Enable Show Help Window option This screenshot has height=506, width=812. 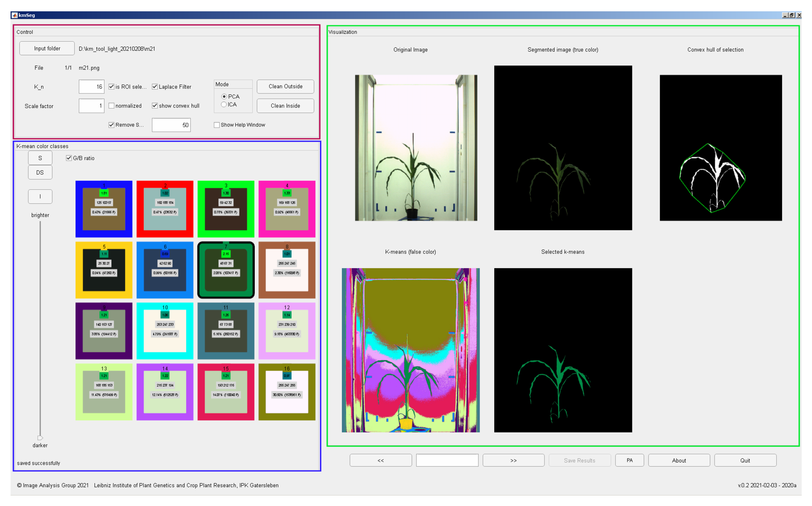click(x=217, y=125)
